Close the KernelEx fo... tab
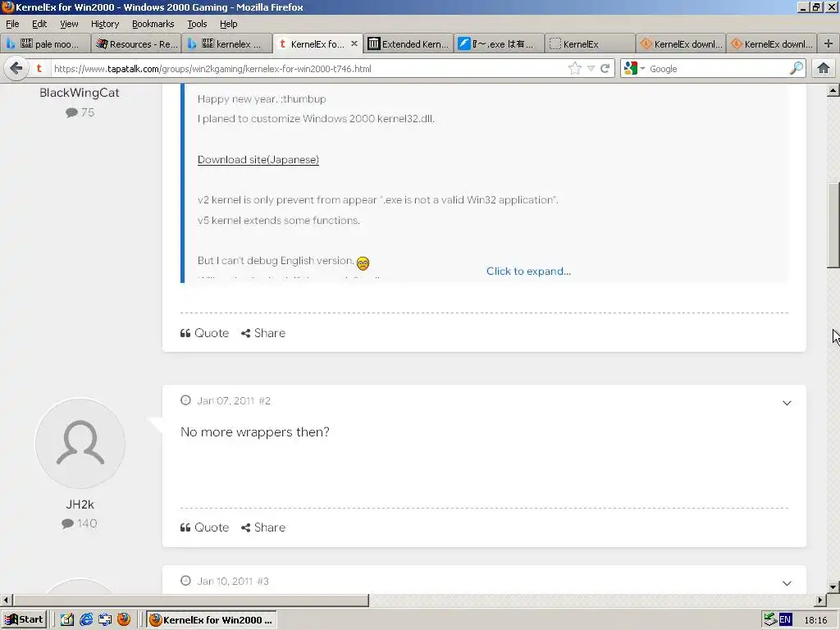The width and height of the screenshot is (840, 630). tap(354, 44)
